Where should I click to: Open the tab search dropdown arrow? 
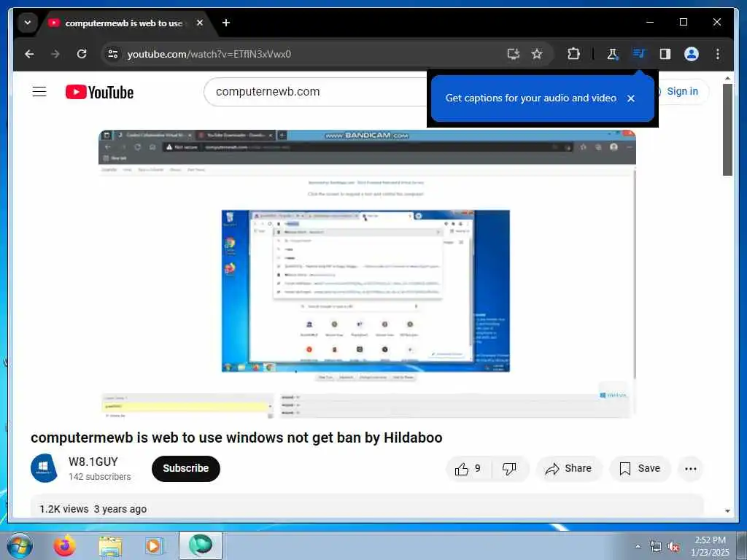pos(28,23)
